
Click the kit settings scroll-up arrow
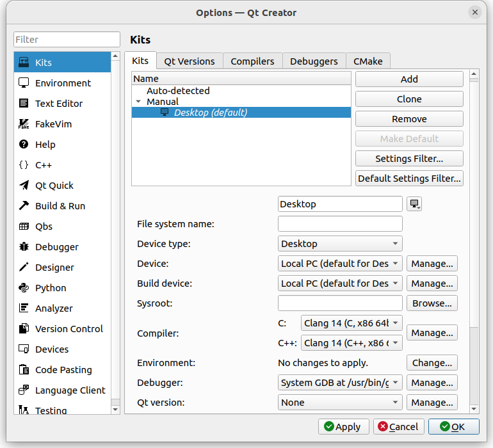[474, 74]
